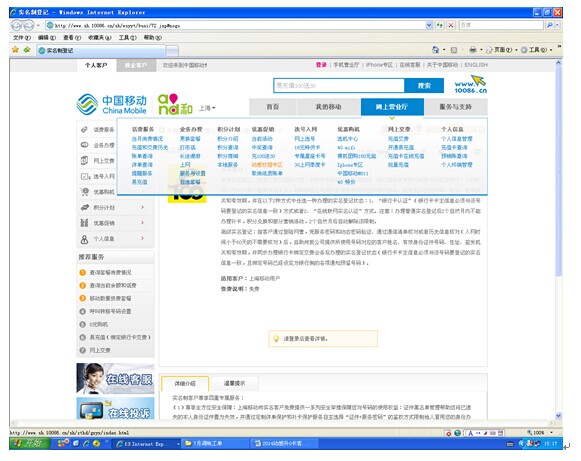Select the 服务与支持 navigation tab
This screenshot has width=581, height=461.
click(455, 107)
